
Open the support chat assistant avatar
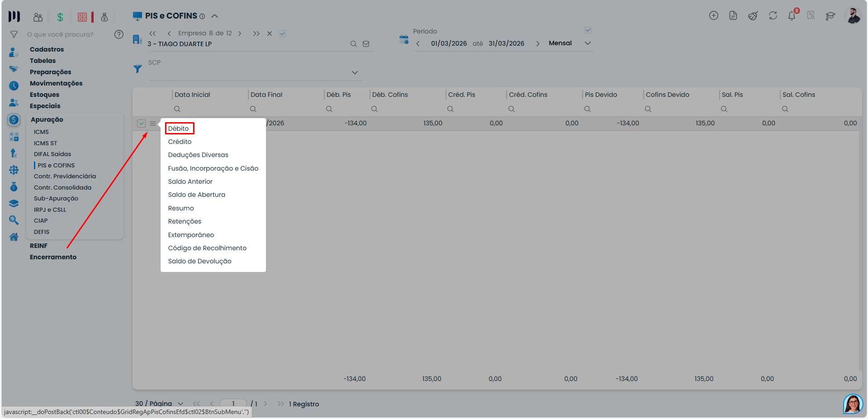coord(853,404)
